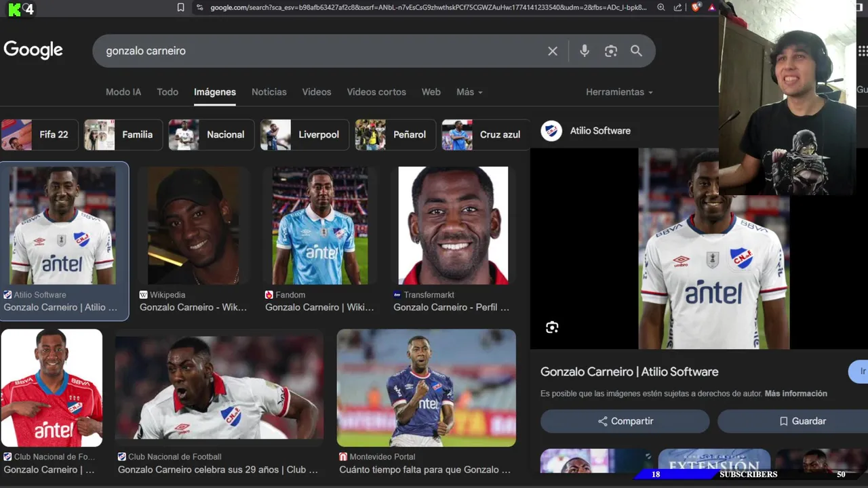The height and width of the screenshot is (488, 868).
Task: Bookmark this page in the address bar
Action: pos(180,7)
